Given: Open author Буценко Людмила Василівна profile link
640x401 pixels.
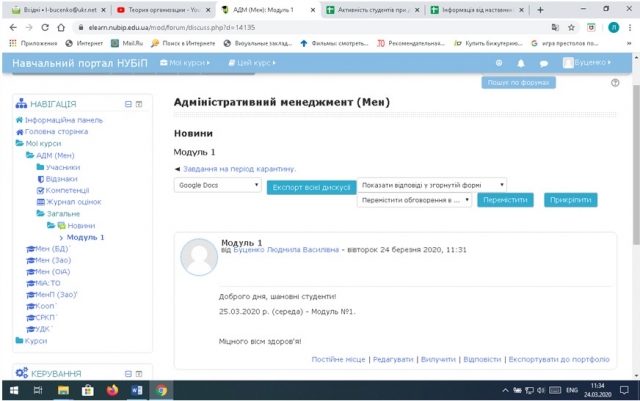Looking at the screenshot, I should coord(286,250).
